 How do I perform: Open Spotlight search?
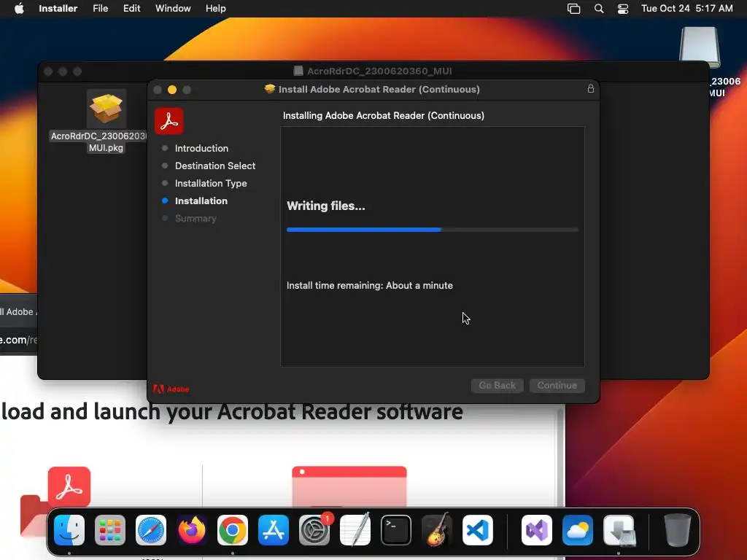click(599, 9)
